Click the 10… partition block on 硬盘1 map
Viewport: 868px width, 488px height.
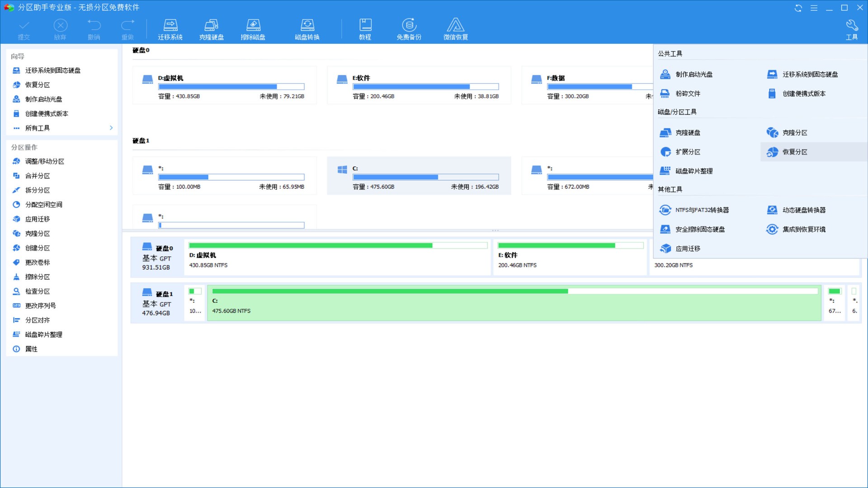coord(195,303)
